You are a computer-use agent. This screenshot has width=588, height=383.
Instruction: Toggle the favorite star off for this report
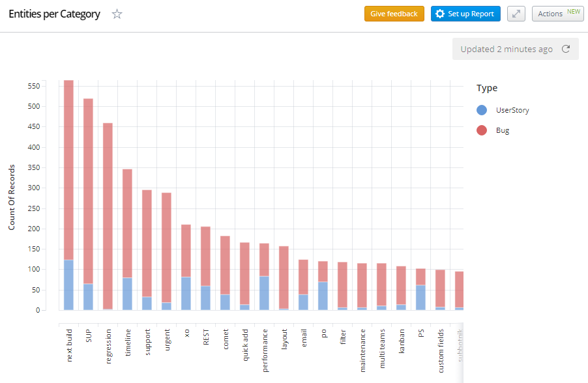tap(117, 13)
